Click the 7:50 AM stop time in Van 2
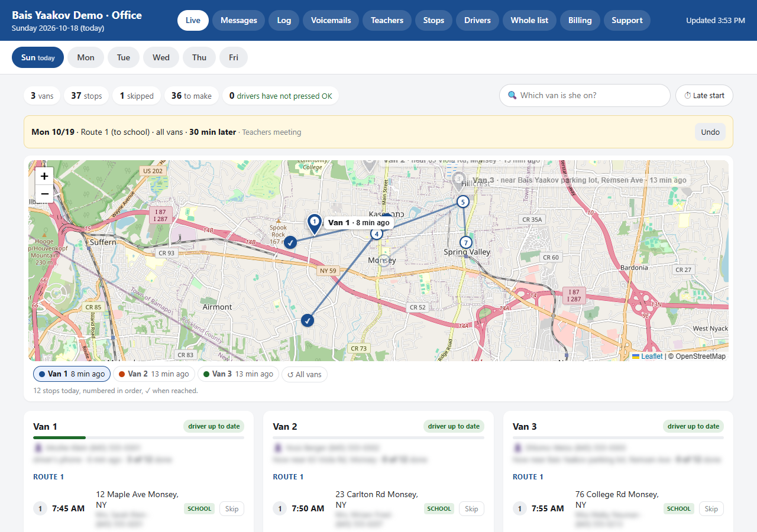 point(308,508)
